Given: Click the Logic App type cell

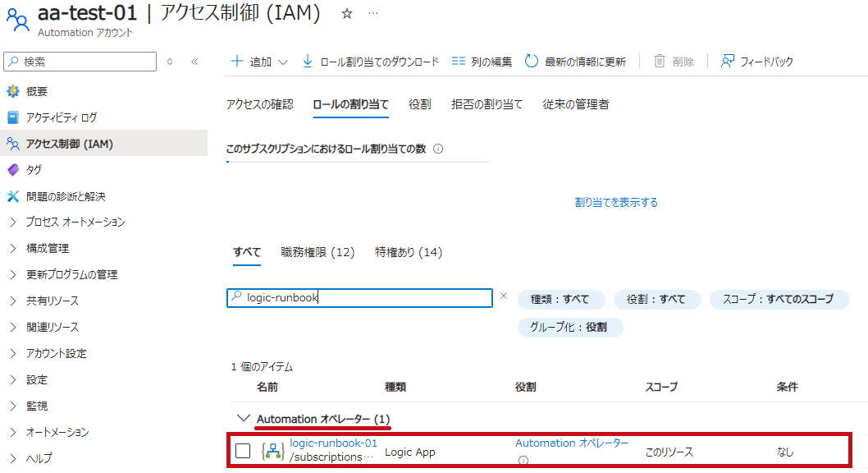Looking at the screenshot, I should pyautogui.click(x=410, y=452).
